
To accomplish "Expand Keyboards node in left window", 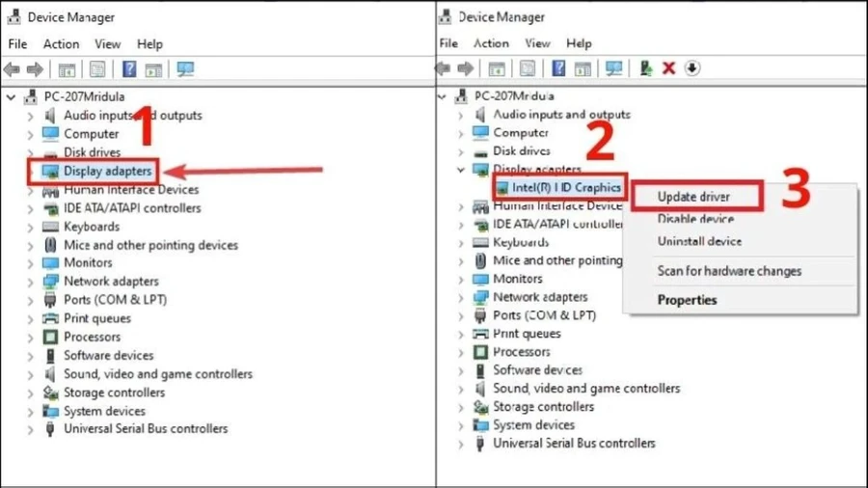I will (x=31, y=228).
